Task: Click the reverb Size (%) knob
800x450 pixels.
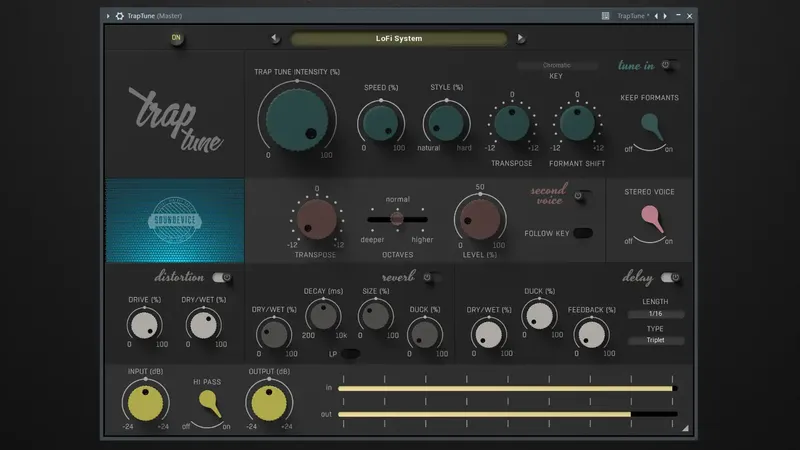Action: tap(376, 316)
